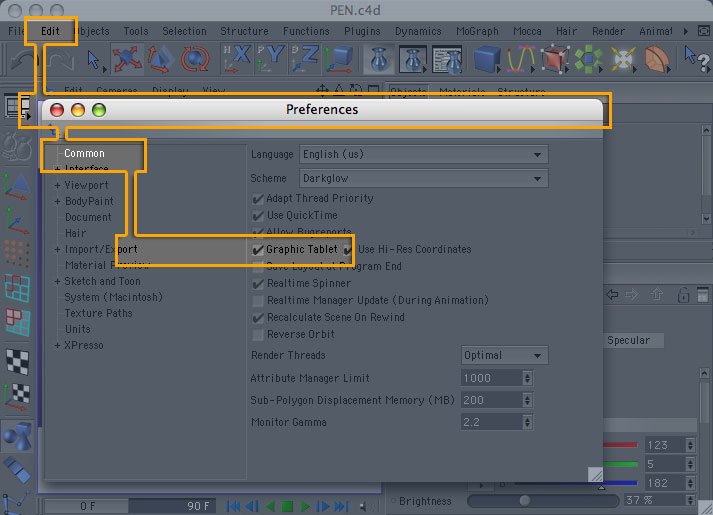Image resolution: width=713 pixels, height=515 pixels.
Task: Click the Monitor Gamma input field
Action: click(x=490, y=423)
